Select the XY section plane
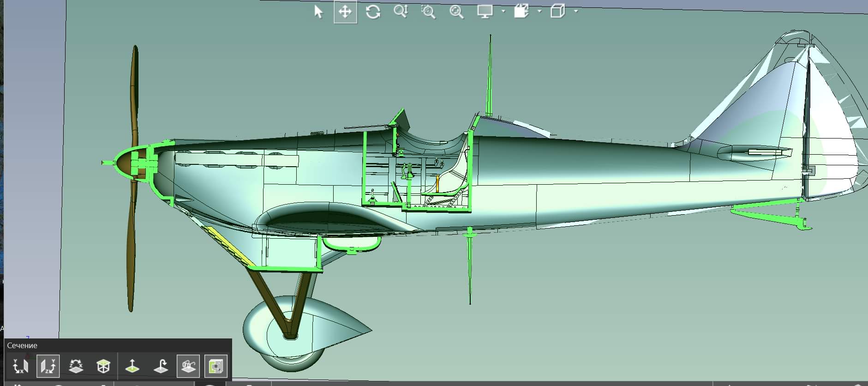 click(20, 367)
